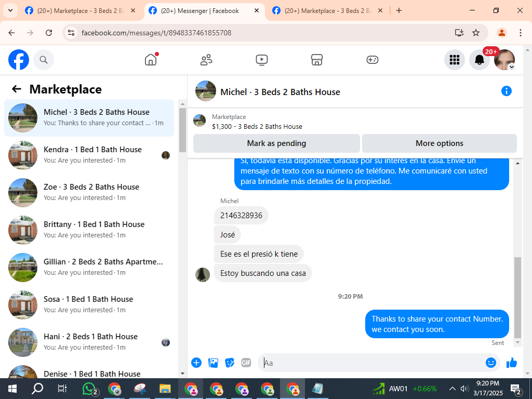This screenshot has height=399, width=532.
Task: Open the GIF picker
Action: click(246, 363)
